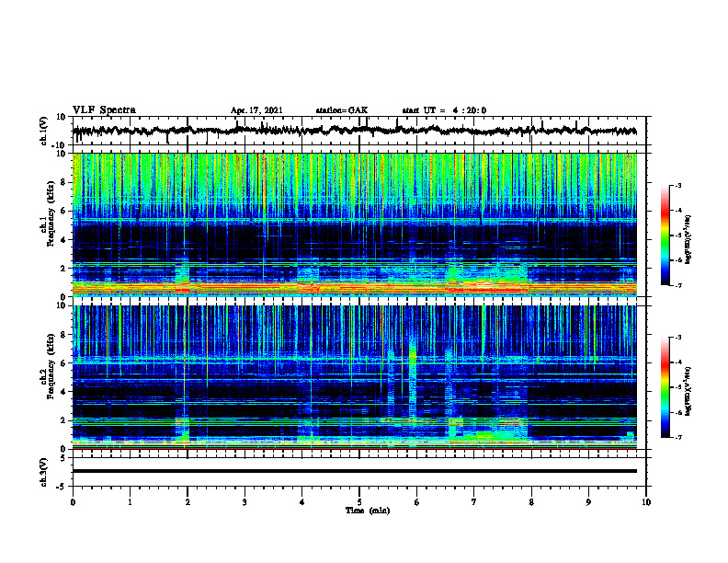The height and width of the screenshot is (563, 728).
Task: Click the "5" tick on ch.3(V) axis
Action: click(63, 458)
